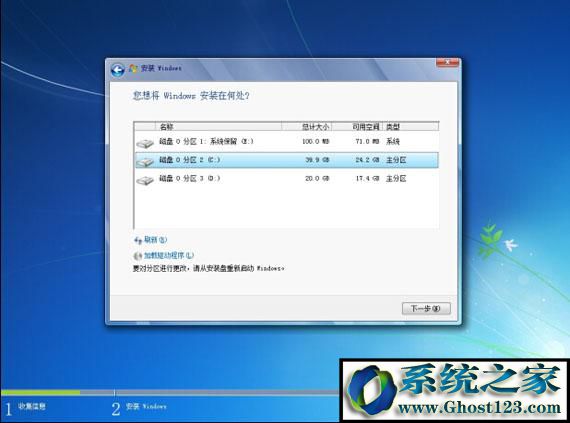Sort by the 可用空间 column header

point(357,126)
